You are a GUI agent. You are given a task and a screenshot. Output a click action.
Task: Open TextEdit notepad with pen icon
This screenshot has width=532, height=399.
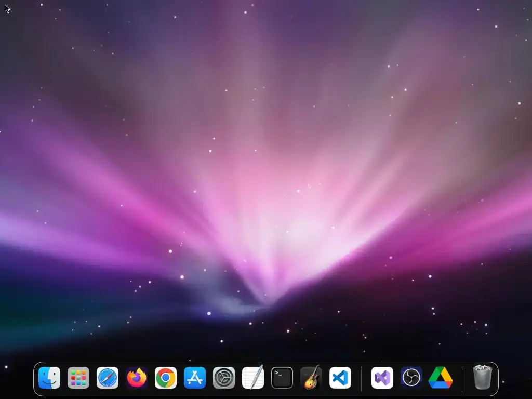pyautogui.click(x=253, y=377)
